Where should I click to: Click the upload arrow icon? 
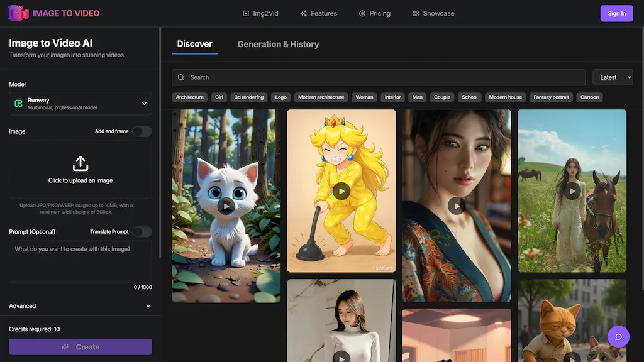[x=80, y=163]
